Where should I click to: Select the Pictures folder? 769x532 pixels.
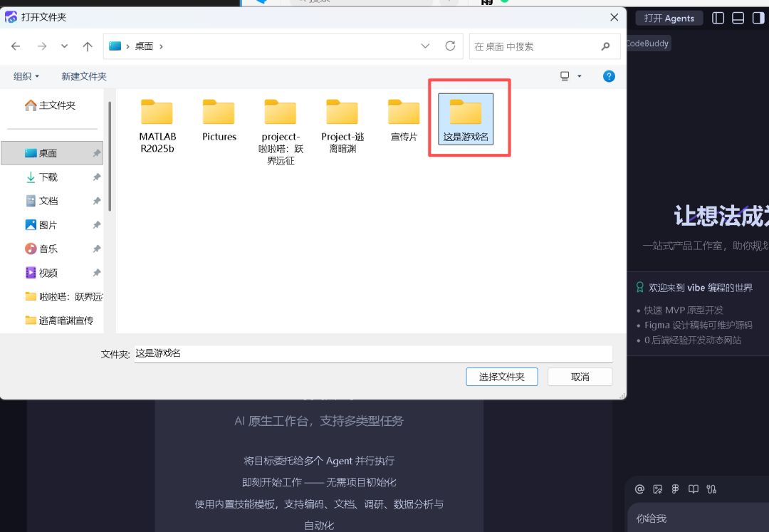point(219,120)
